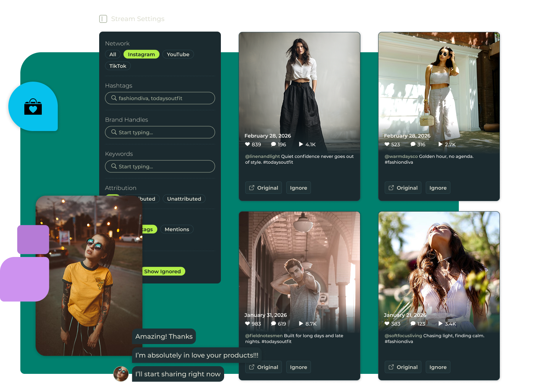The width and height of the screenshot is (534, 392).
Task: Ignore the linenandlight post
Action: pos(299,188)
